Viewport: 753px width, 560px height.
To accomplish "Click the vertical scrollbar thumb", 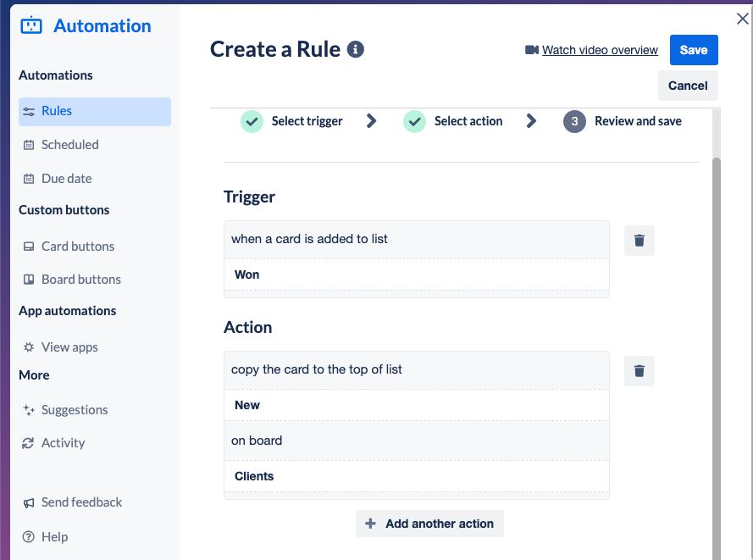I will 717,358.
